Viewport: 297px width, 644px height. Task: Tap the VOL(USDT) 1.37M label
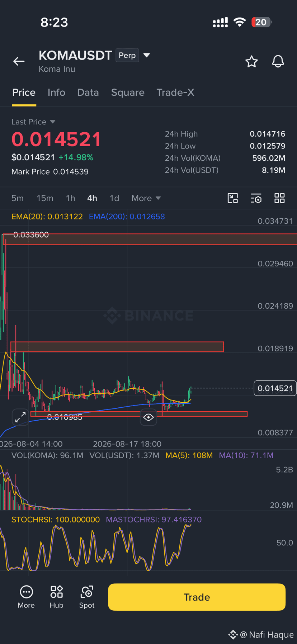124,455
